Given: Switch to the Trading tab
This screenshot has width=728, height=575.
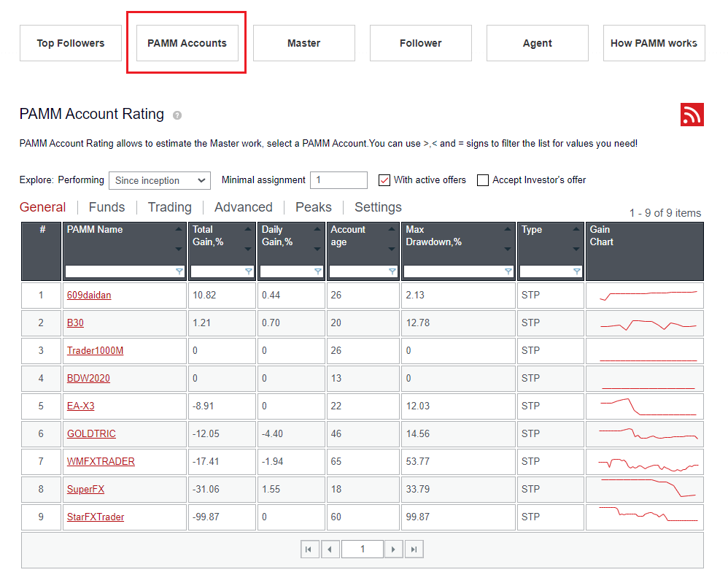Looking at the screenshot, I should click(169, 207).
